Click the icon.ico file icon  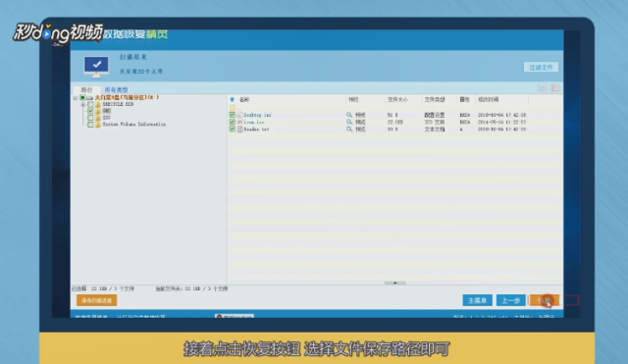tap(239, 122)
